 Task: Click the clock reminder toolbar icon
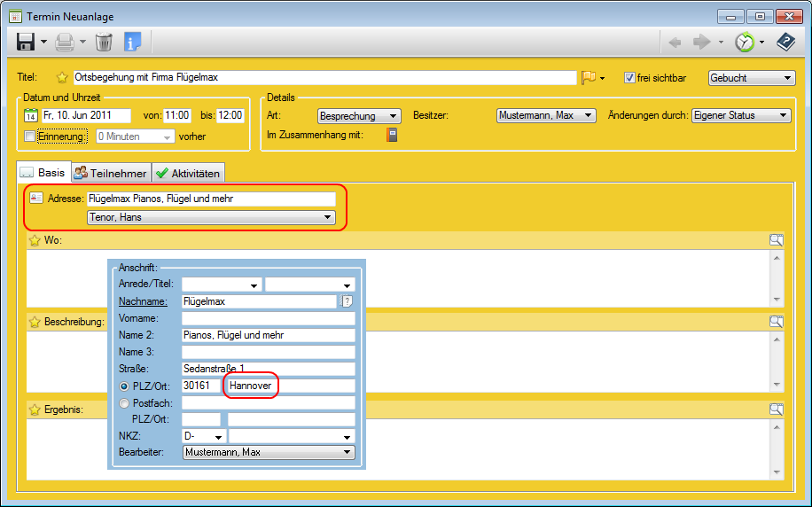746,42
